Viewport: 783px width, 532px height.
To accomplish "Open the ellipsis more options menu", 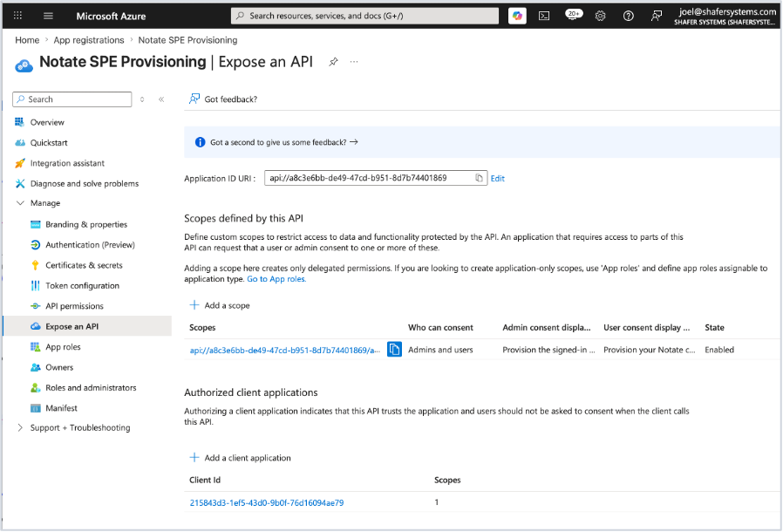I will [x=354, y=62].
